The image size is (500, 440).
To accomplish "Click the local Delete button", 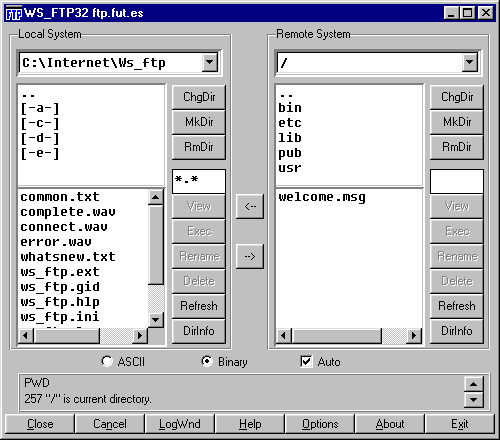I will tap(199, 281).
